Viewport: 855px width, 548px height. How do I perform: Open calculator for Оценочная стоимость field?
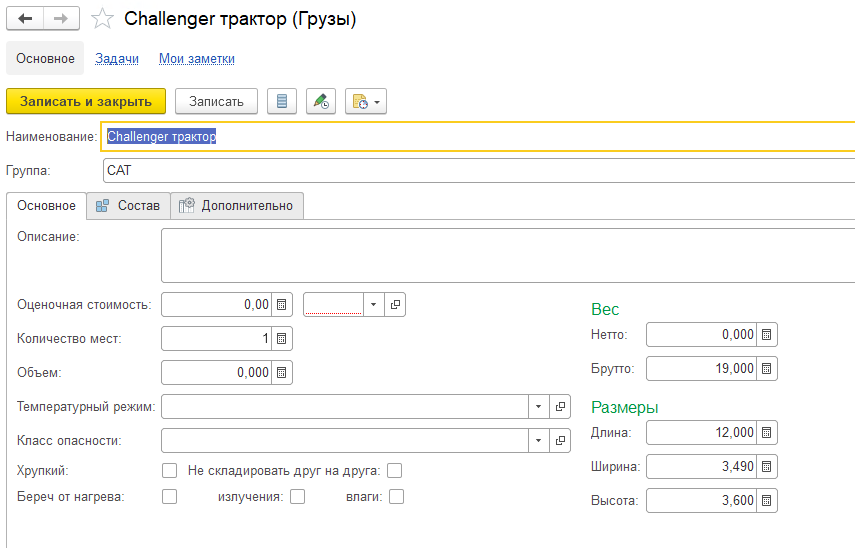282,305
